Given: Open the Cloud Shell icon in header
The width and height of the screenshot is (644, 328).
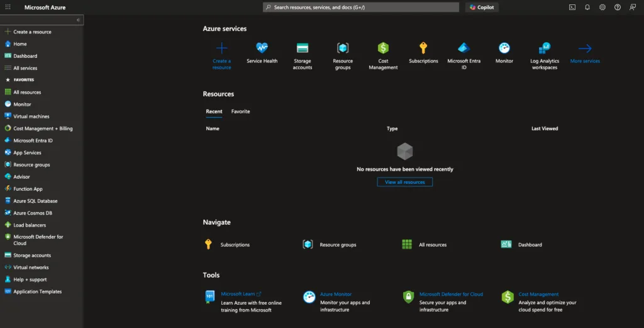Looking at the screenshot, I should click(x=572, y=8).
